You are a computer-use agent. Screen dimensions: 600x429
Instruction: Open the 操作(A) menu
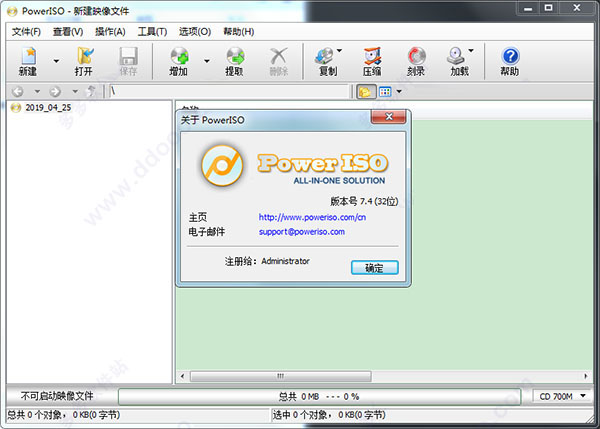(x=110, y=32)
